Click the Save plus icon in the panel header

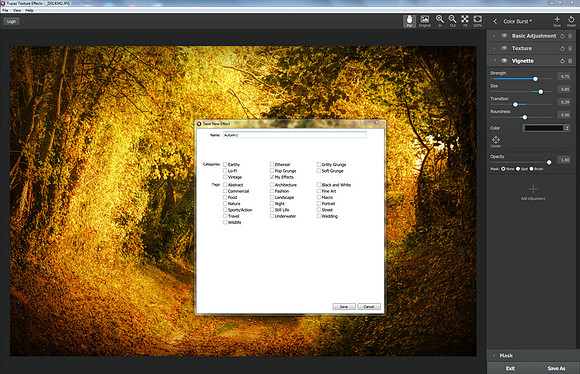(557, 21)
